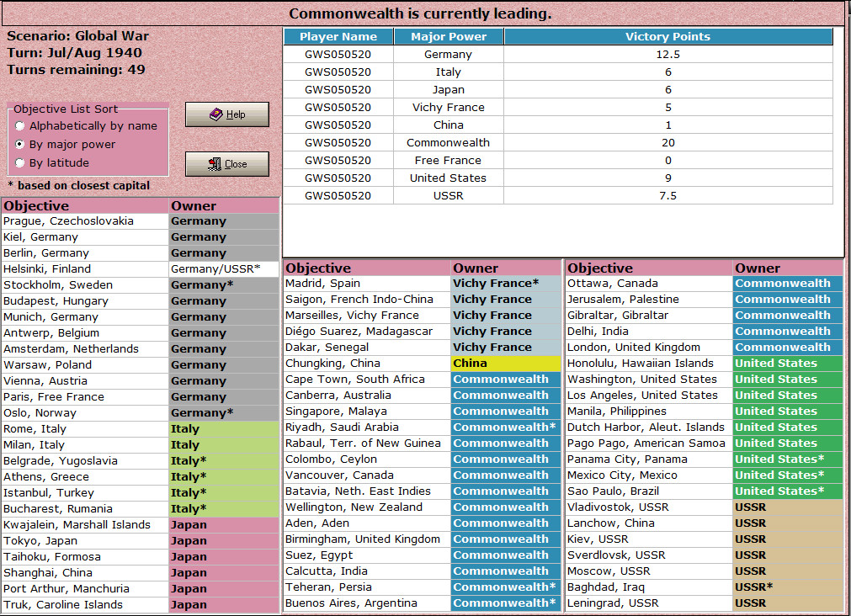Select Truk, Caroline Islands objective

point(85,604)
